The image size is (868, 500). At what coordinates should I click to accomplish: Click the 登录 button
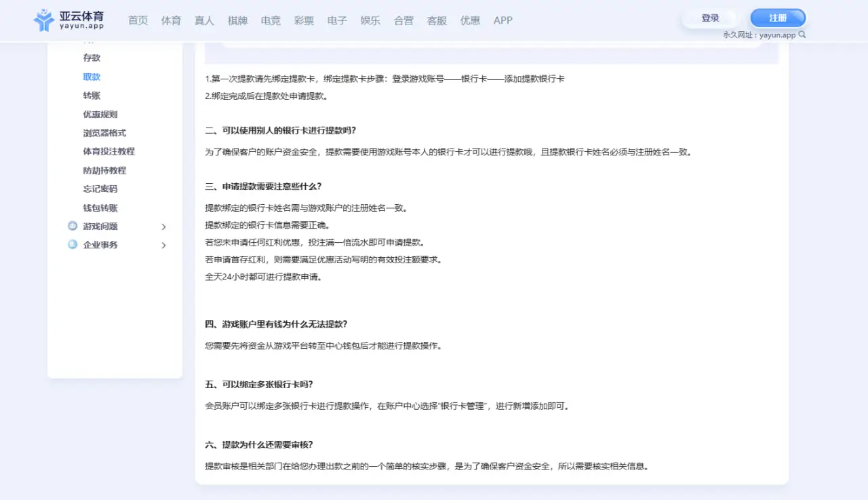point(710,18)
